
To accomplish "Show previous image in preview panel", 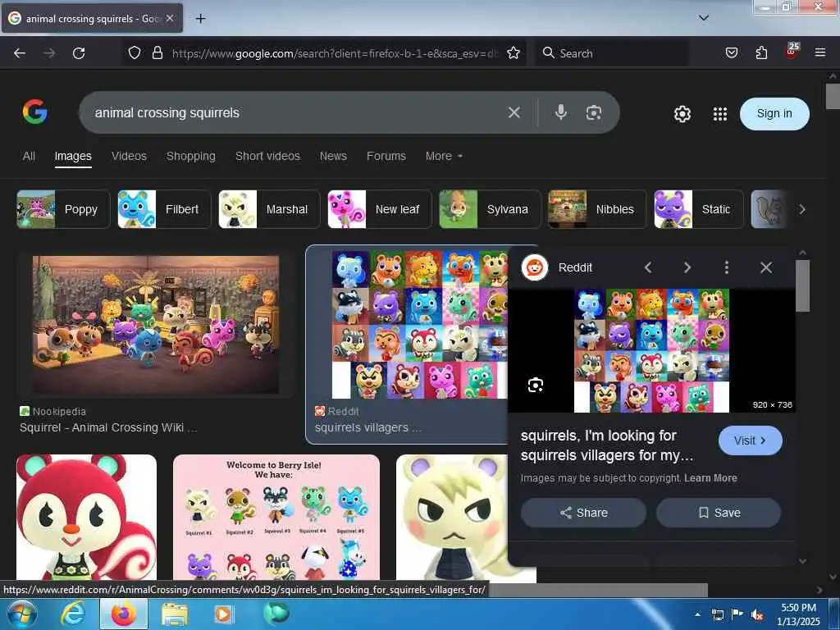I will point(648,267).
